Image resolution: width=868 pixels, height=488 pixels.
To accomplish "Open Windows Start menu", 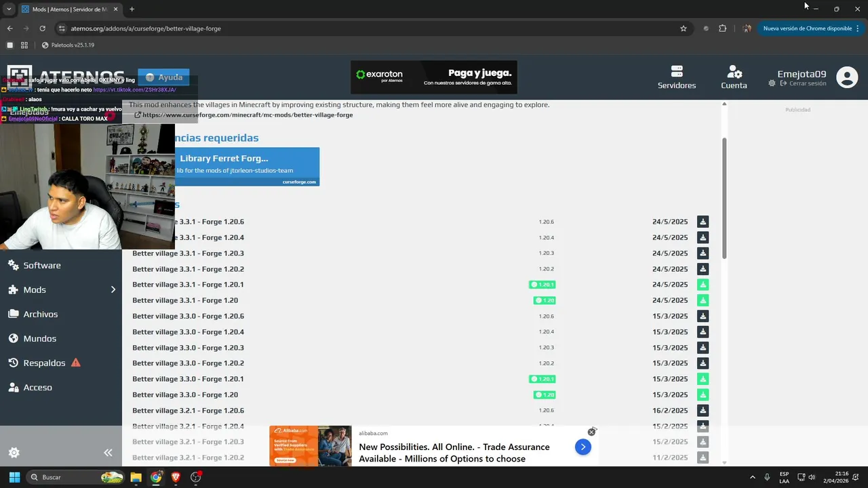I will tap(14, 477).
